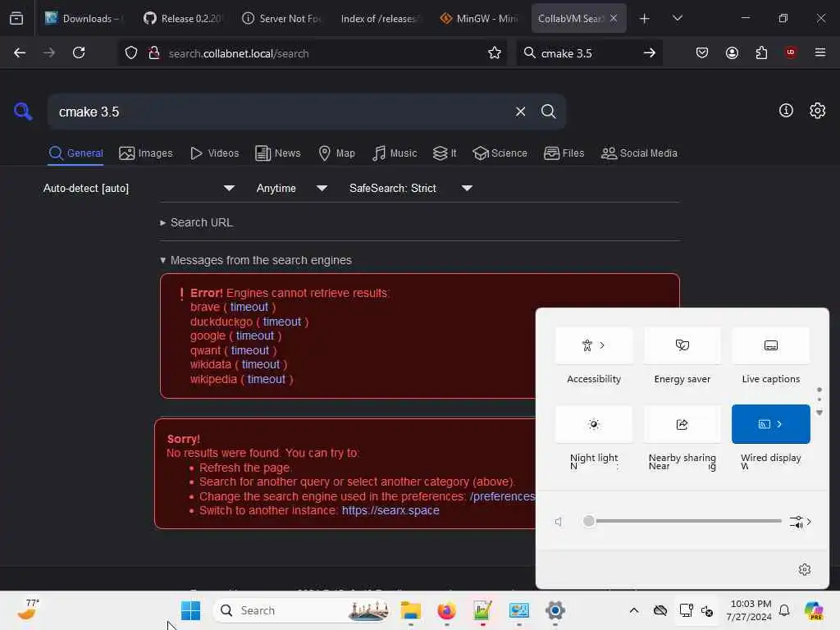Open File Explorer from the taskbar

pyautogui.click(x=411, y=610)
